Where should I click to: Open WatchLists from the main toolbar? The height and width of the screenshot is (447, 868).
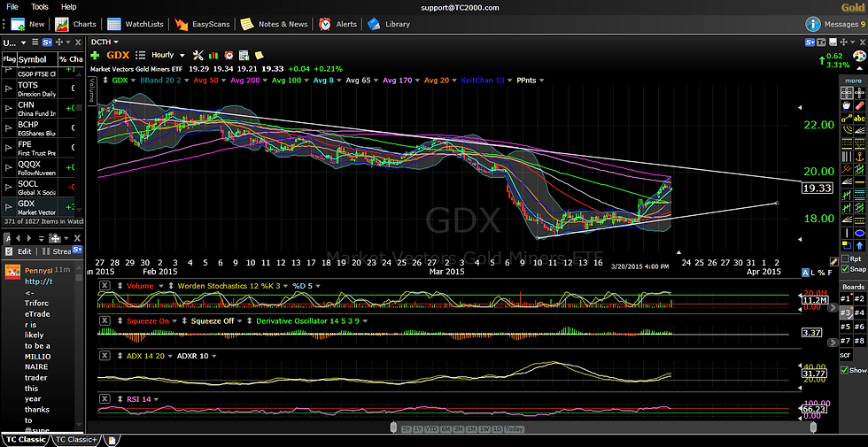136,24
